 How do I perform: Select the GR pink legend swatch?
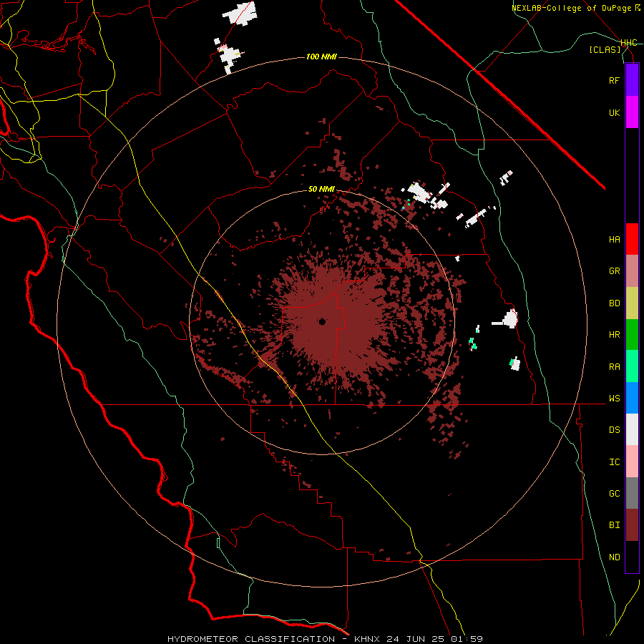(632, 270)
